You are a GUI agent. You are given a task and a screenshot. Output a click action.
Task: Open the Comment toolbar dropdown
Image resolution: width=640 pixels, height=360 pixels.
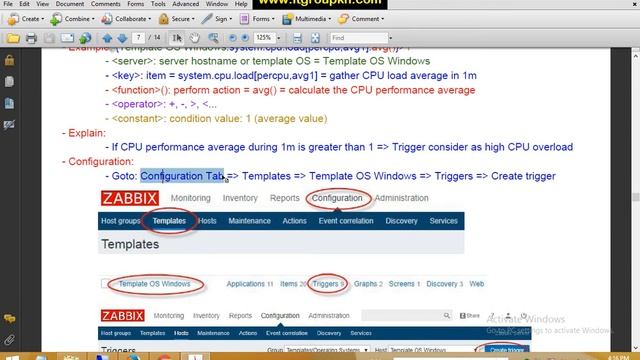point(361,19)
